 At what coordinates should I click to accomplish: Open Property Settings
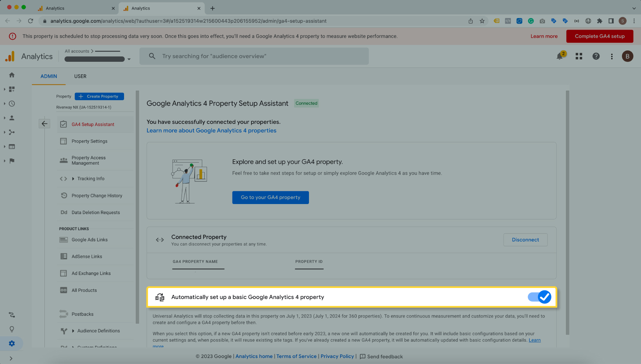click(95, 141)
